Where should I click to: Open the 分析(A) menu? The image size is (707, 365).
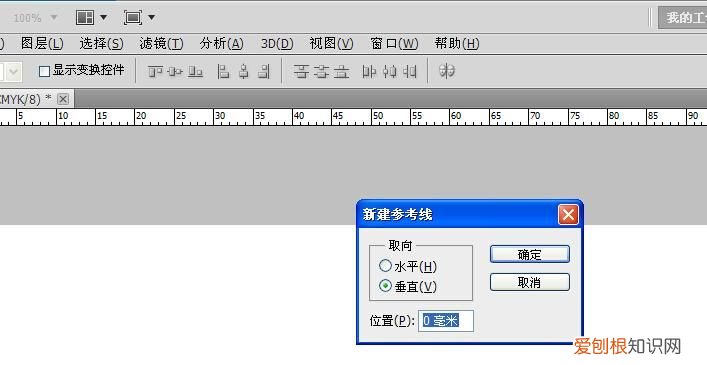[x=221, y=44]
